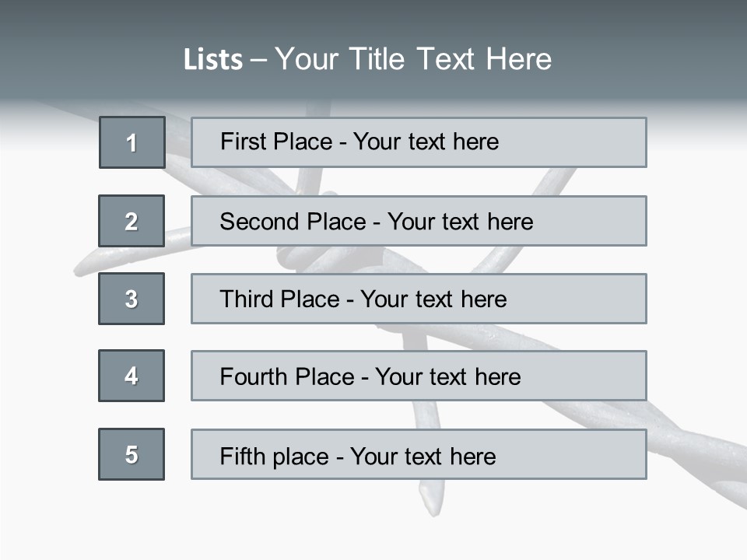Click the word 'Second' in list item two

[260, 222]
